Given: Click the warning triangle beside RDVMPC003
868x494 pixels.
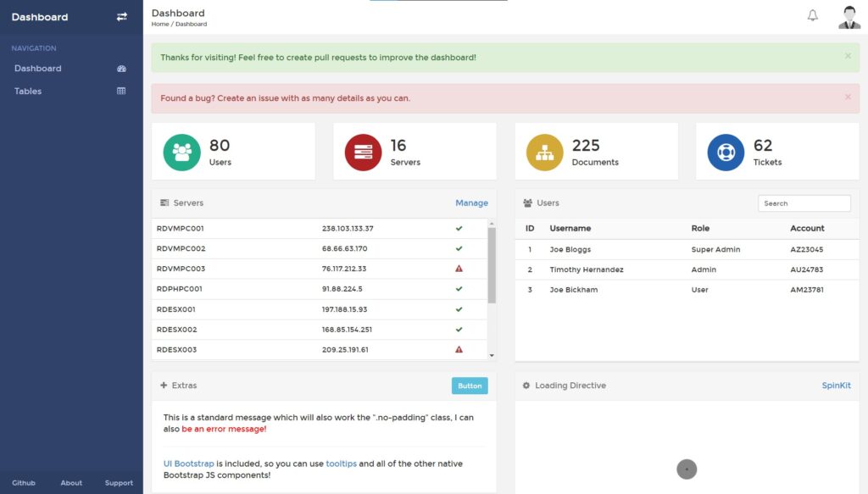Looking at the screenshot, I should (459, 269).
